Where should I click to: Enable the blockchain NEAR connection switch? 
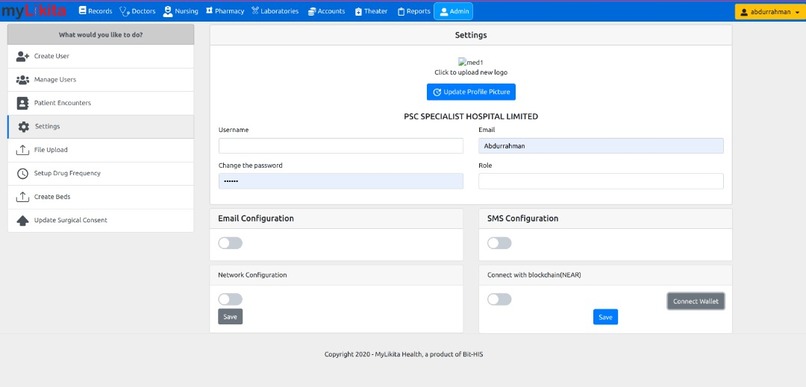tap(499, 299)
